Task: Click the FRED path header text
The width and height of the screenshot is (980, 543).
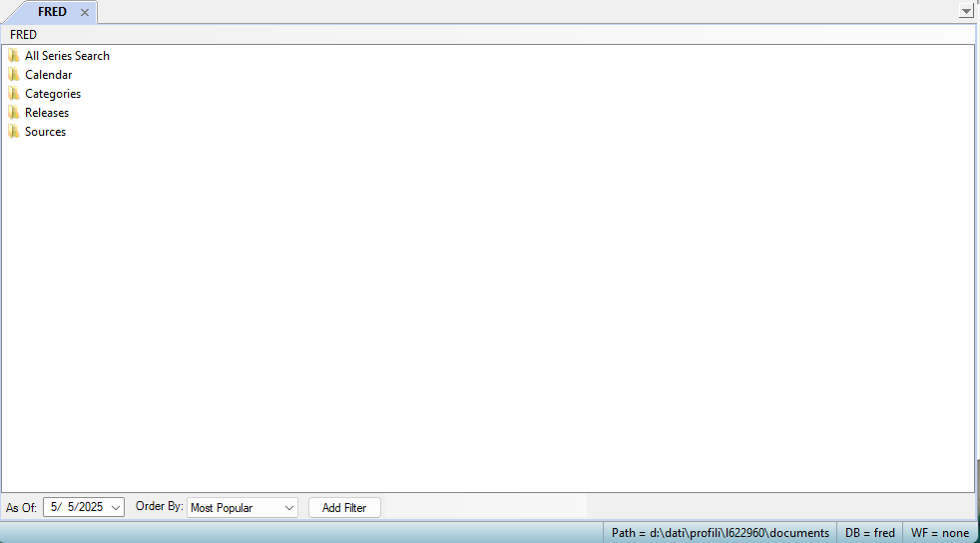Action: pyautogui.click(x=23, y=34)
